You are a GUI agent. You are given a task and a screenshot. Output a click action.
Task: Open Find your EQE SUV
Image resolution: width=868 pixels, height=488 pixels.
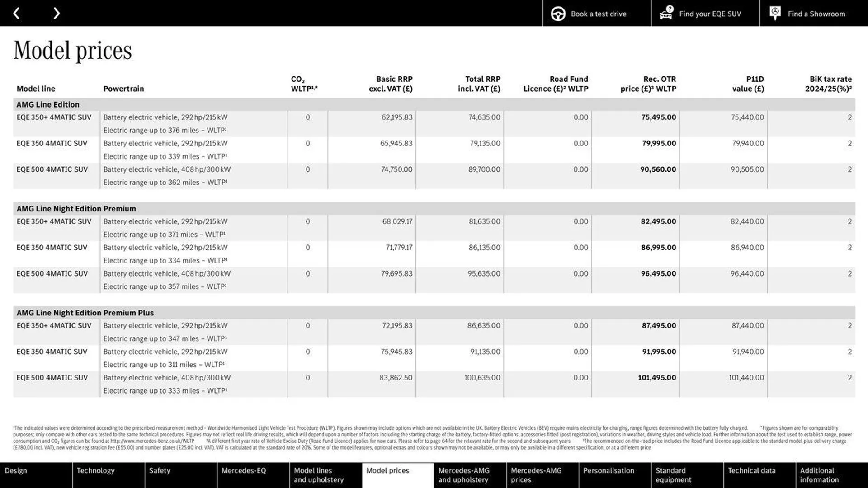pos(705,13)
